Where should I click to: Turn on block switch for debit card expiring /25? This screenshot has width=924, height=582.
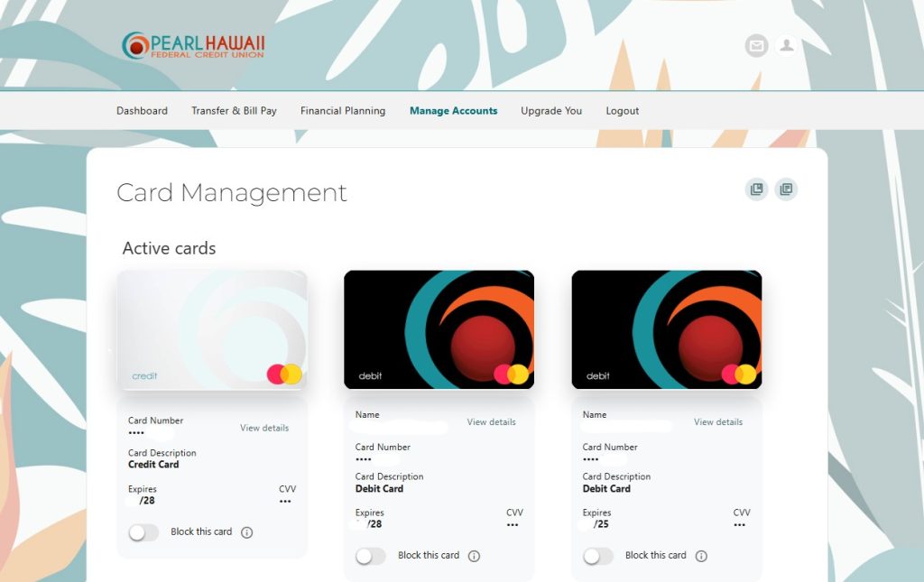(x=597, y=556)
